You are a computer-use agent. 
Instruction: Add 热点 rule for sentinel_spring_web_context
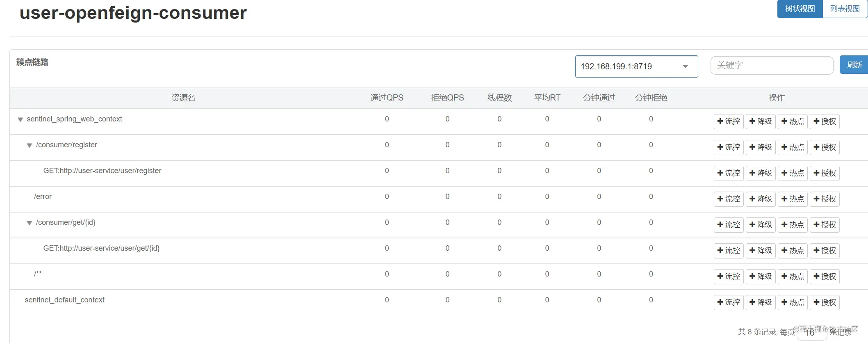click(x=793, y=121)
